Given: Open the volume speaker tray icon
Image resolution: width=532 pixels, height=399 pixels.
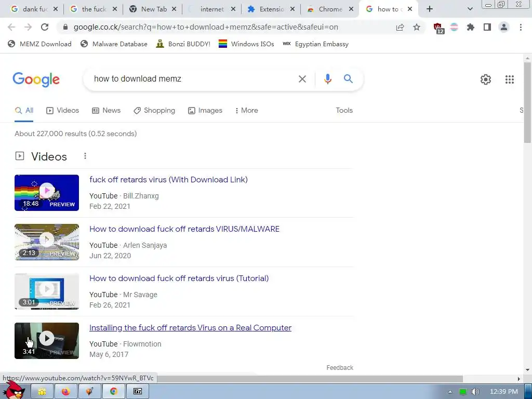Looking at the screenshot, I should point(475,392).
